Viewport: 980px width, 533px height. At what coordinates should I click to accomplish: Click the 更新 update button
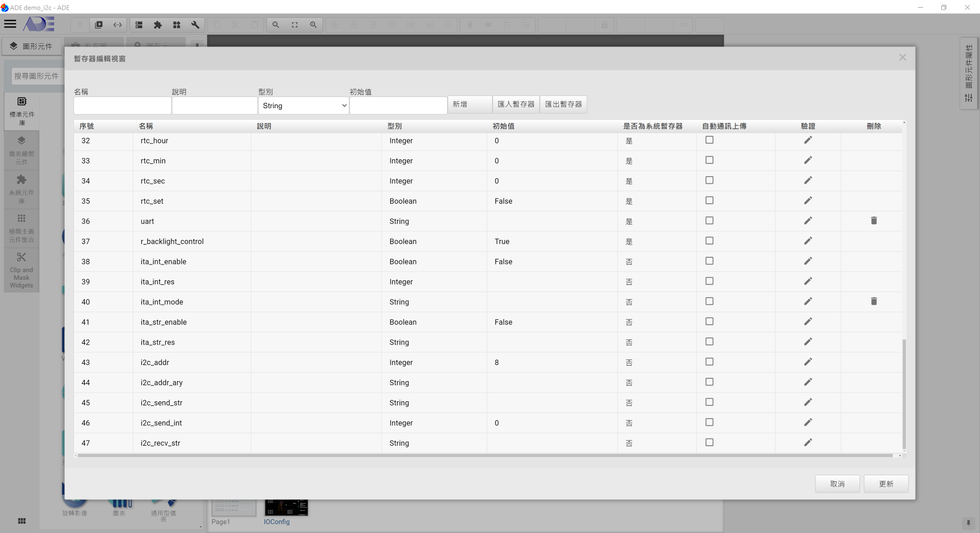tap(886, 484)
